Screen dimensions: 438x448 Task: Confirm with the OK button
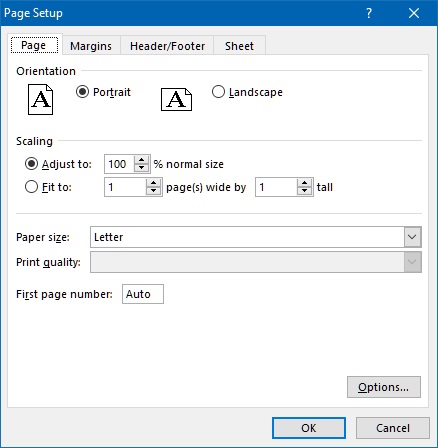(x=309, y=428)
